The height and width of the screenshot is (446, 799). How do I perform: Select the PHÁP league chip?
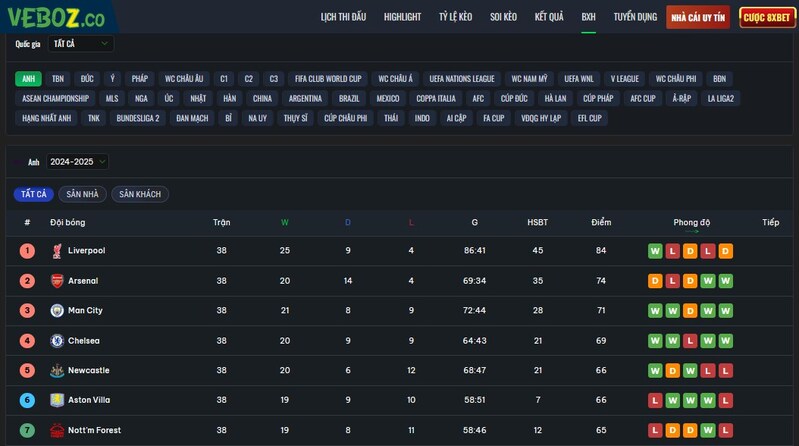pyautogui.click(x=140, y=78)
